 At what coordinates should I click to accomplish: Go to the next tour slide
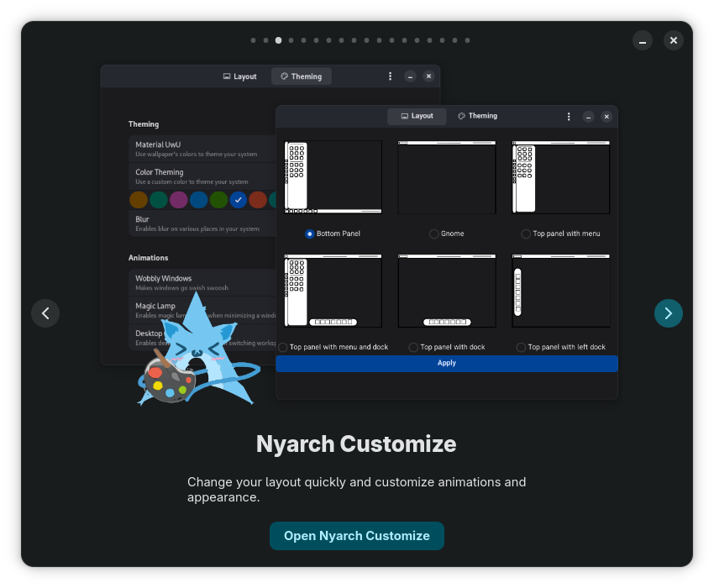pyautogui.click(x=668, y=313)
